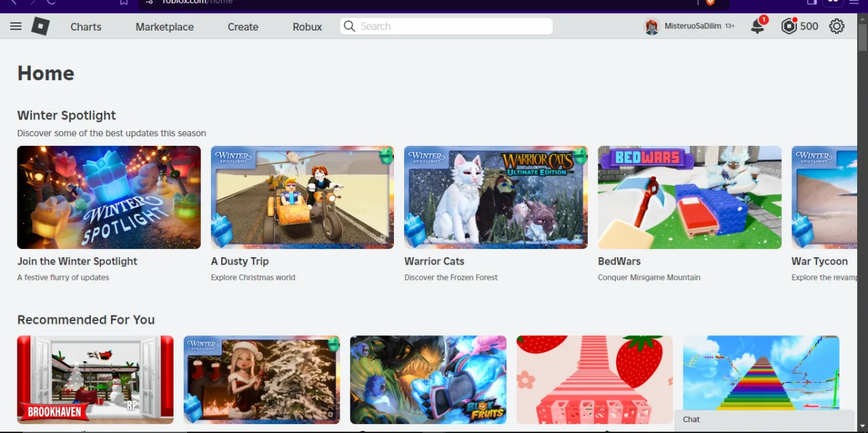Click the Roblox logo icon
Image resolution: width=868 pixels, height=433 pixels.
click(41, 26)
